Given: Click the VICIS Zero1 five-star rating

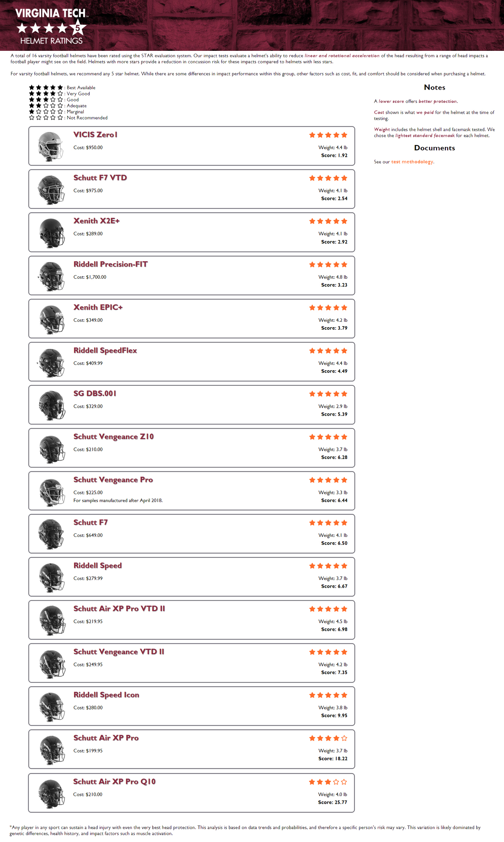Looking at the screenshot, I should click(x=328, y=135).
